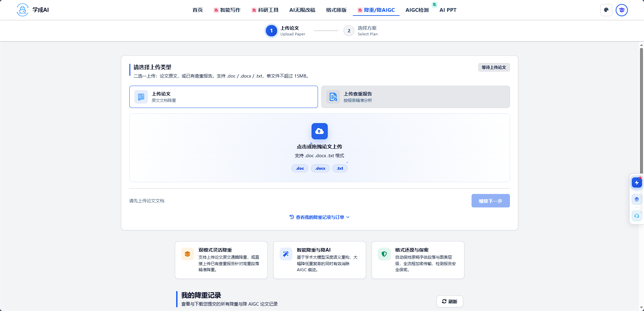Viewport: 644px width, 311px height.
Task: Open the AI PPT nav item
Action: (x=448, y=10)
